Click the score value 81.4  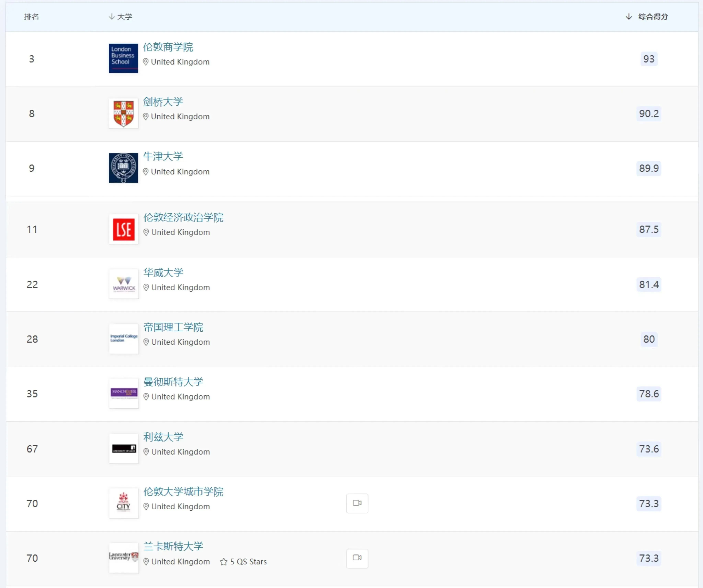(x=649, y=284)
